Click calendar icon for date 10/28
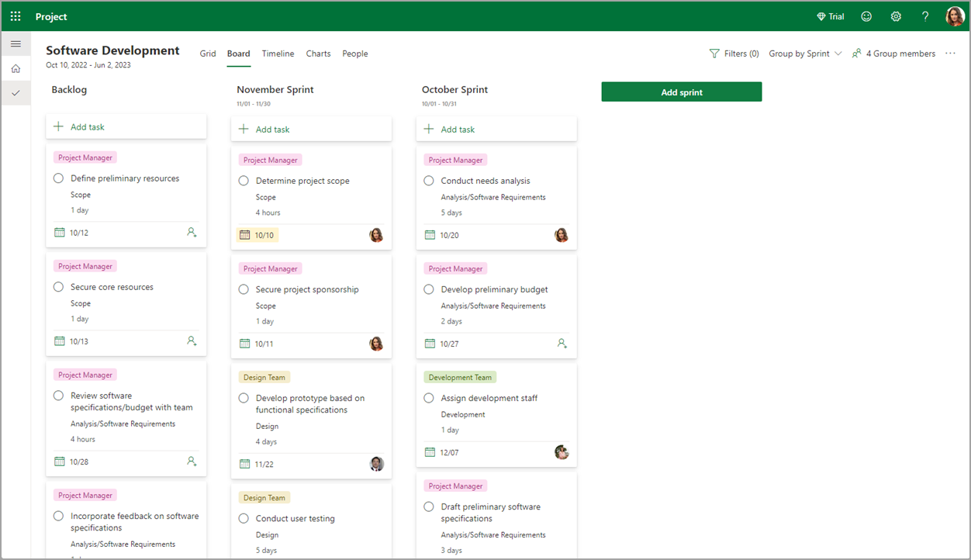 tap(60, 461)
